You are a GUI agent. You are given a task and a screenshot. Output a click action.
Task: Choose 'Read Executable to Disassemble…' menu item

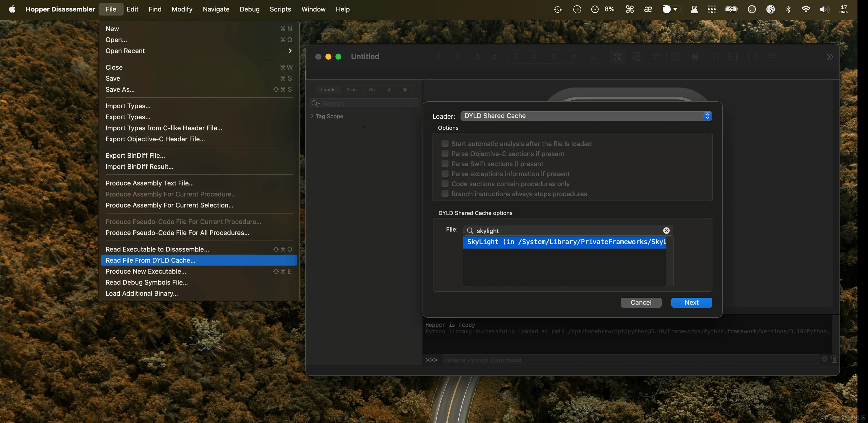[157, 249]
